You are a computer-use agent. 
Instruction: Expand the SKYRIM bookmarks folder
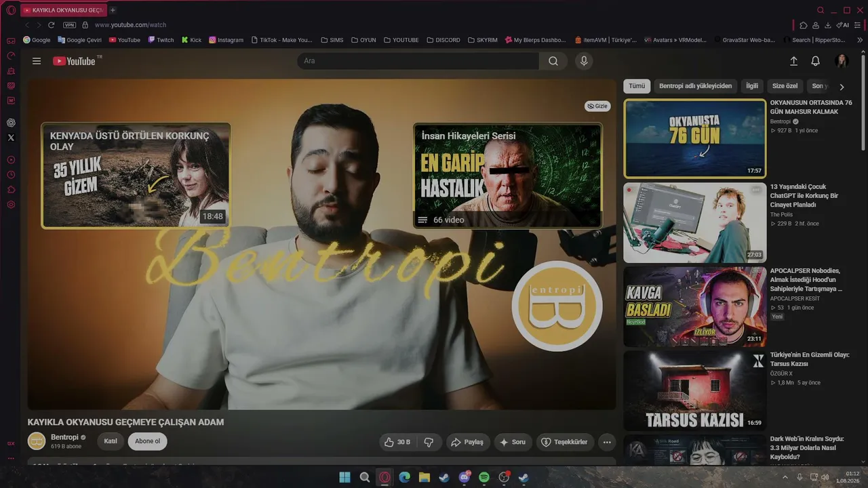click(x=482, y=40)
